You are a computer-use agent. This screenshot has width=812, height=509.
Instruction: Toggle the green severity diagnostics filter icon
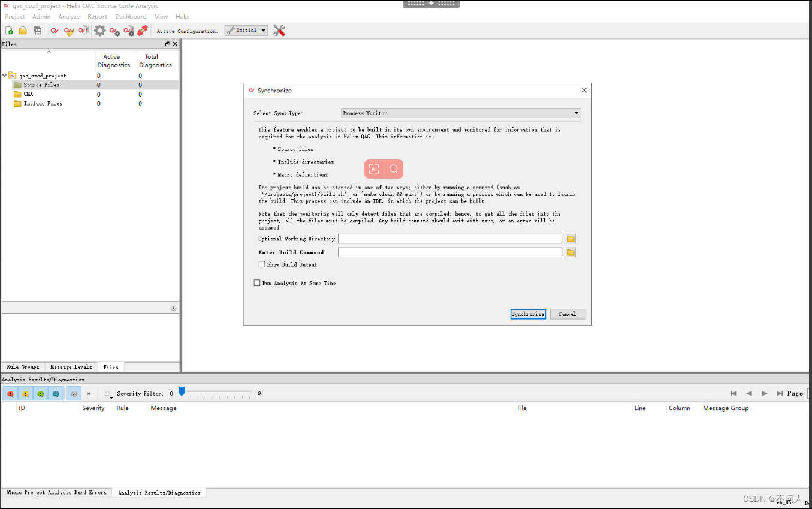click(40, 394)
